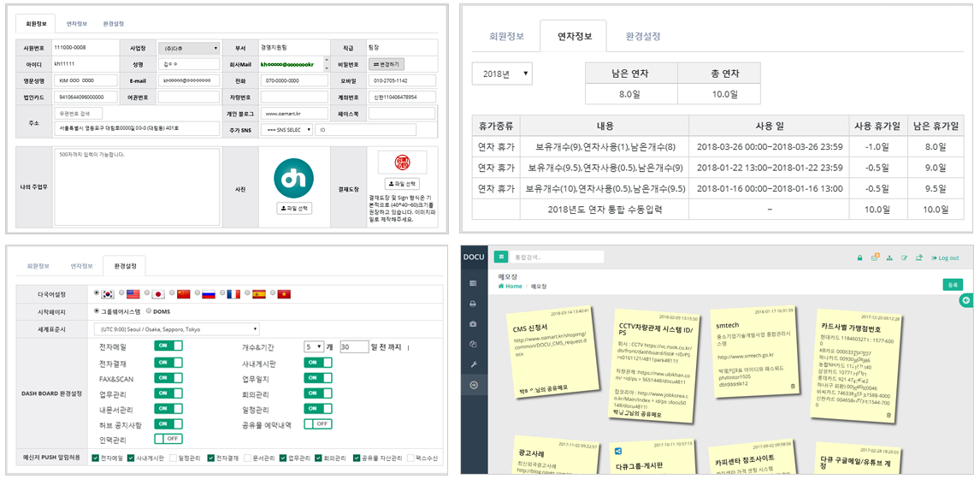
Task: Click the share icon on 다큐그룹-게시판 memo
Action: click(618, 451)
